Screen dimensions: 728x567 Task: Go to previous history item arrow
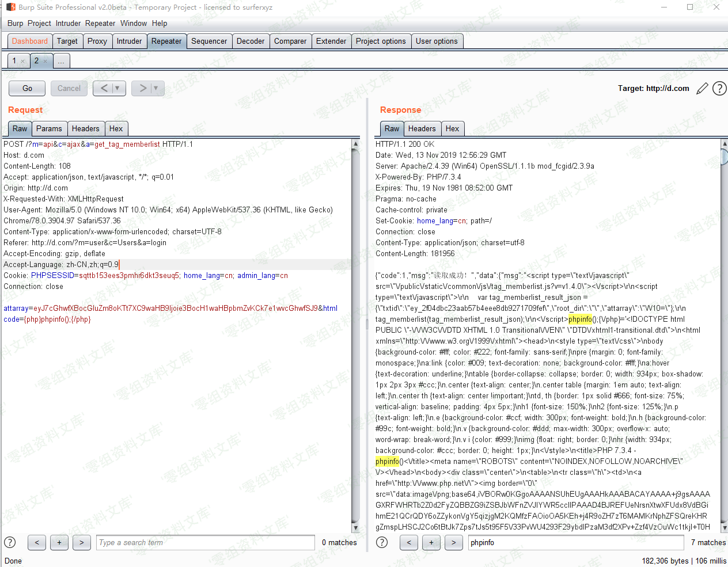point(104,88)
